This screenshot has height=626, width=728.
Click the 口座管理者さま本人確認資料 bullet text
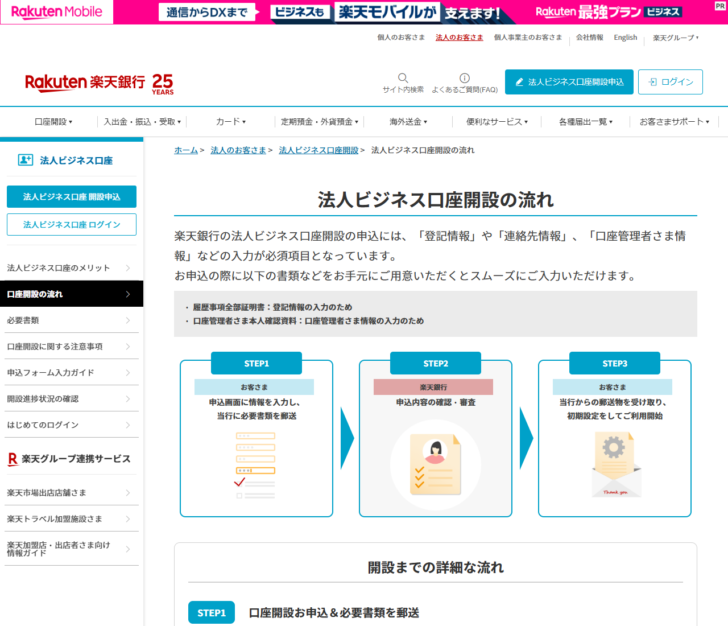click(308, 321)
